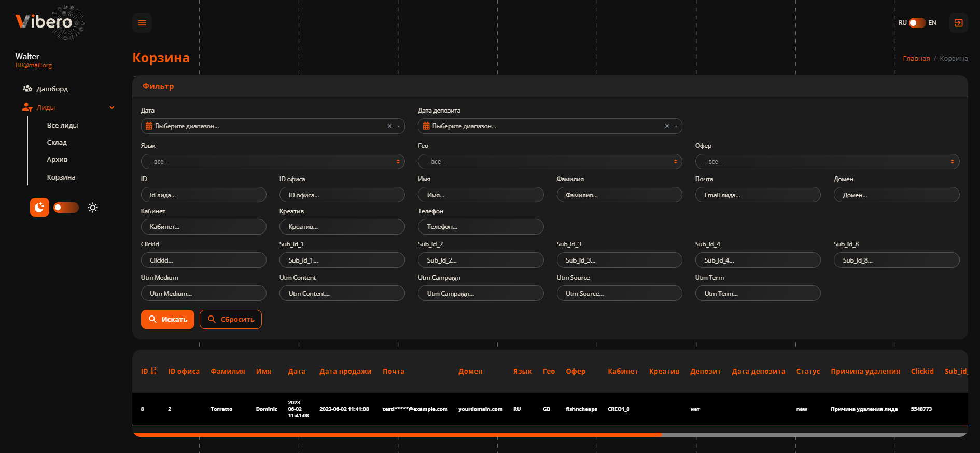Click fishncheaps offer cell

[x=581, y=409]
